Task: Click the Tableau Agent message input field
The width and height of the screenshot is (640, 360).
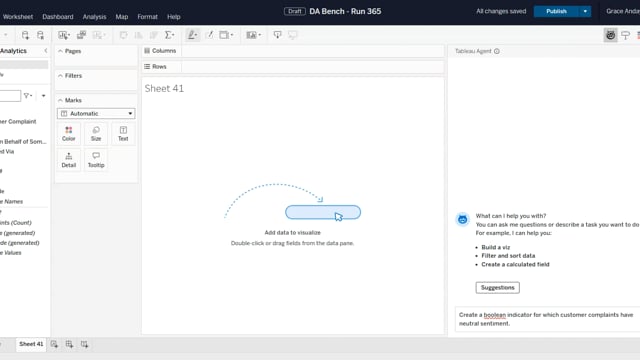Action: coord(547,319)
